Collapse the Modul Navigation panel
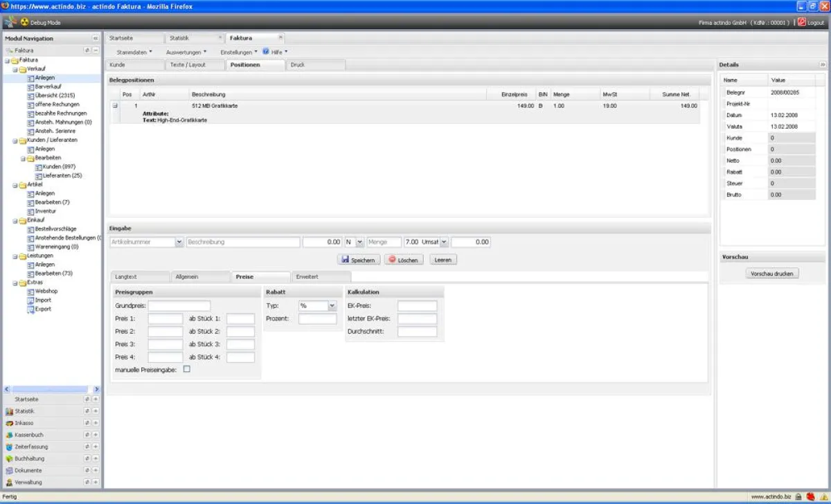Screen dimensions: 831x504 point(96,38)
